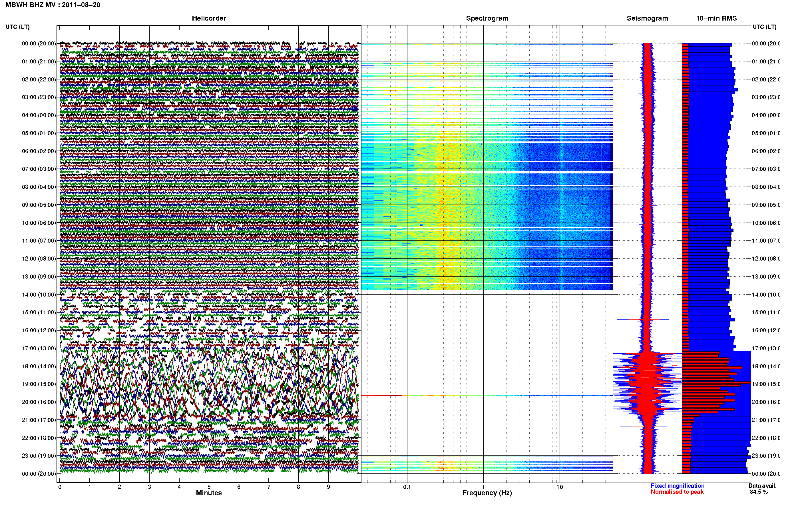Click the 'Fixed magnification' legend text
This screenshot has height=508, width=812.
(678, 486)
